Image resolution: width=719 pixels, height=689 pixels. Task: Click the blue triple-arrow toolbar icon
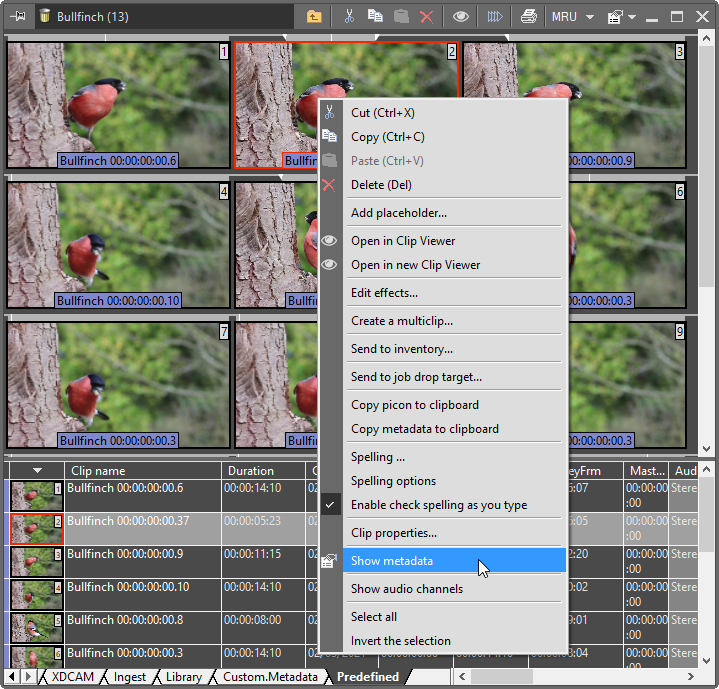[494, 17]
